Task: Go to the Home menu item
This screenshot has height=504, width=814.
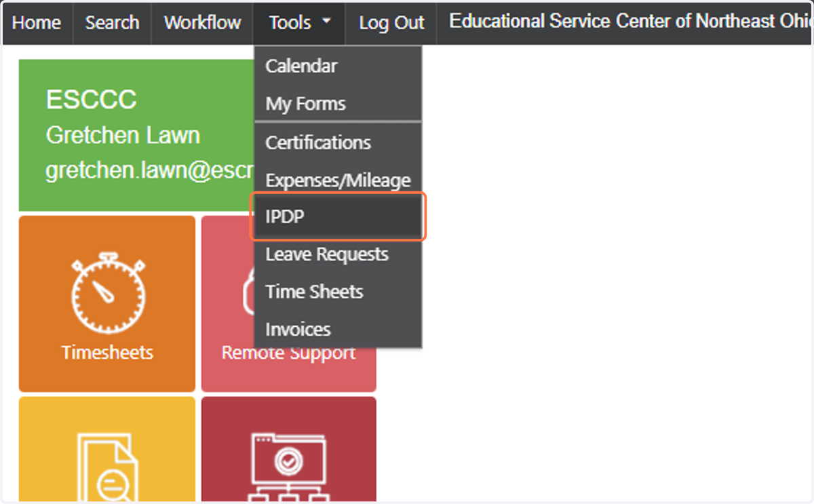Action: (x=37, y=23)
